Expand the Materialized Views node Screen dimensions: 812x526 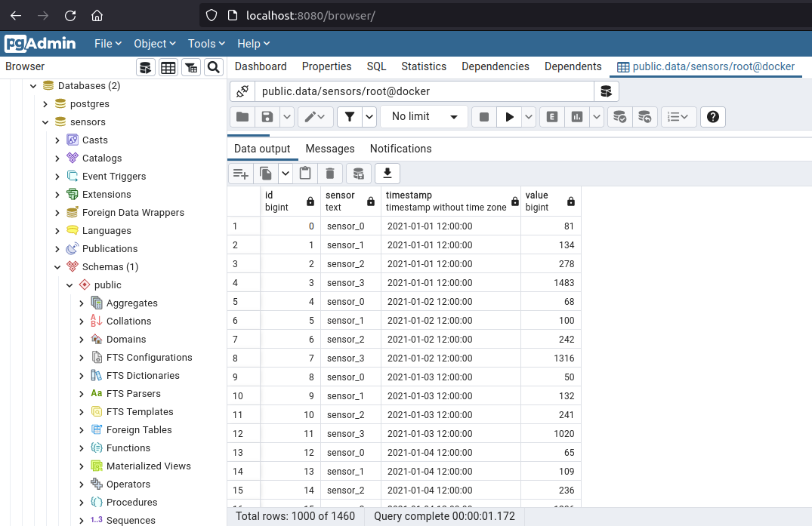(x=82, y=466)
